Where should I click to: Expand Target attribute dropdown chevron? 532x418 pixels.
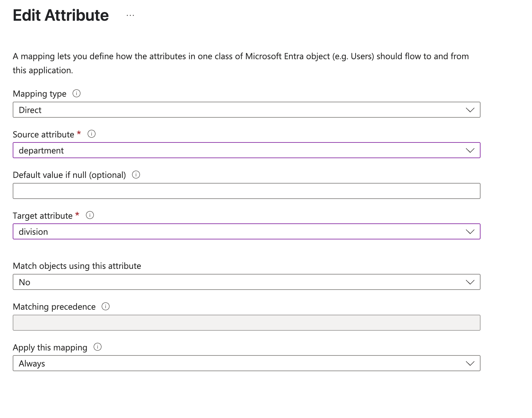point(470,232)
